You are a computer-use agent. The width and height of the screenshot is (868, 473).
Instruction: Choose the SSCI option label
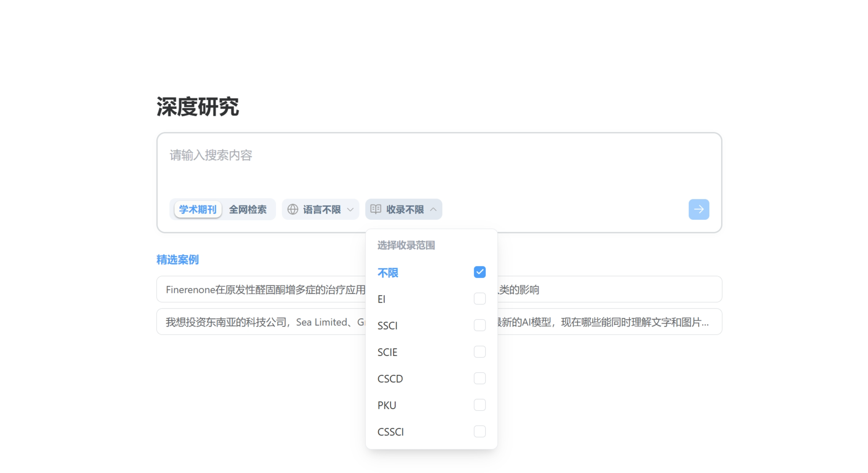[x=387, y=326]
